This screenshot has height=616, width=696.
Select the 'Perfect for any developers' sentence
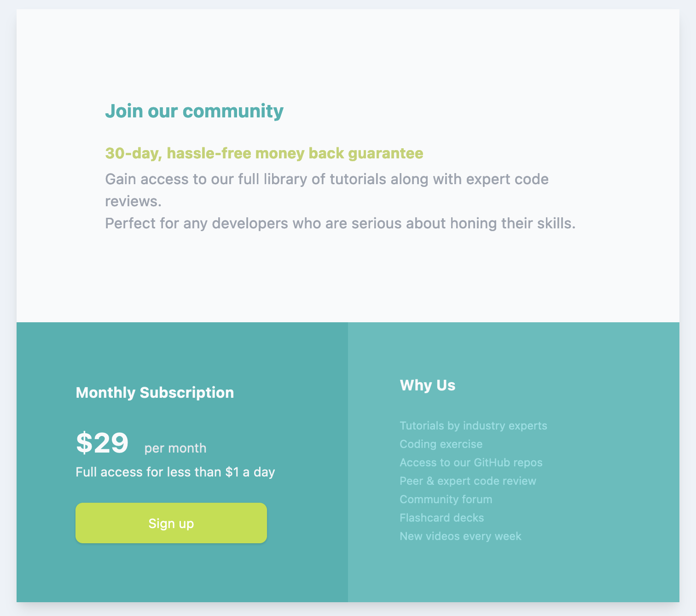point(341,223)
